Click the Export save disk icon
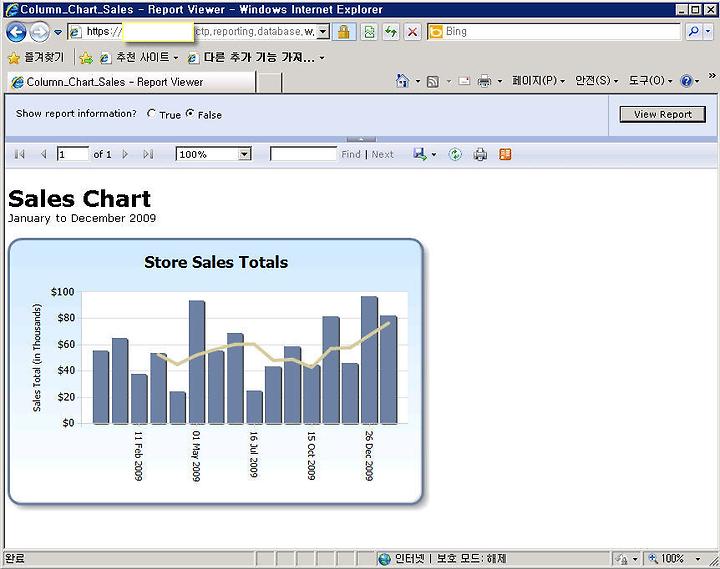This screenshot has width=720, height=569. 420,154
